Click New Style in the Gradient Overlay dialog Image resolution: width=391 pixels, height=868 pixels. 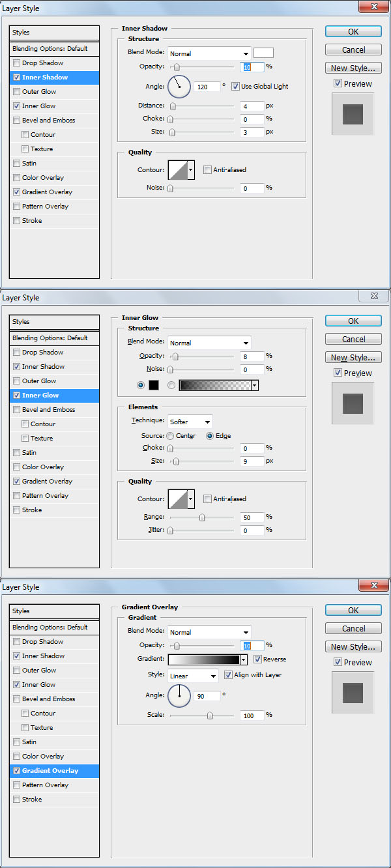point(353,647)
